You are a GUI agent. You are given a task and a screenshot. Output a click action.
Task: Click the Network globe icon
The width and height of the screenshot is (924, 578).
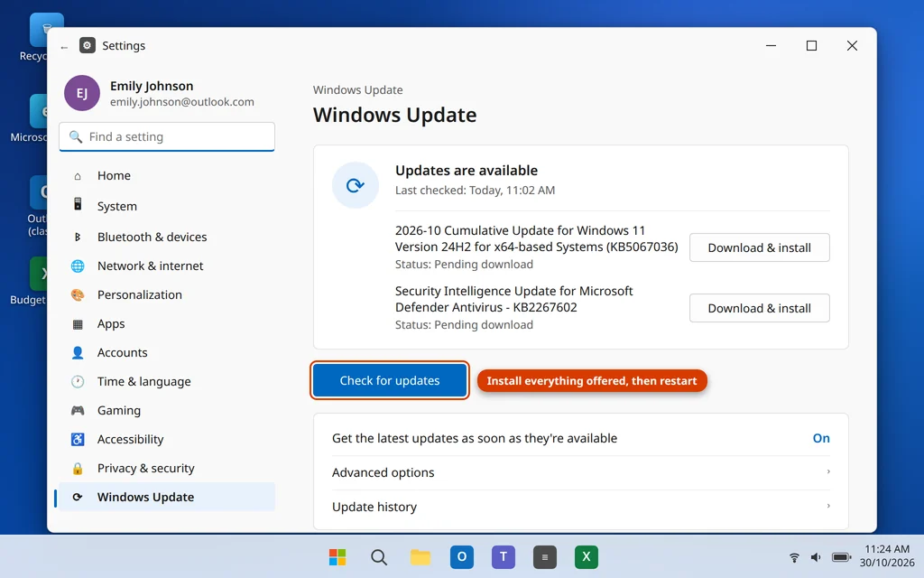pyautogui.click(x=78, y=266)
